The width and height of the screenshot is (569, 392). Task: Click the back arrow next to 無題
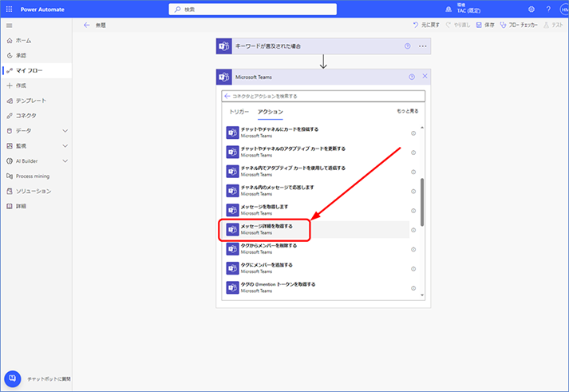click(x=86, y=25)
